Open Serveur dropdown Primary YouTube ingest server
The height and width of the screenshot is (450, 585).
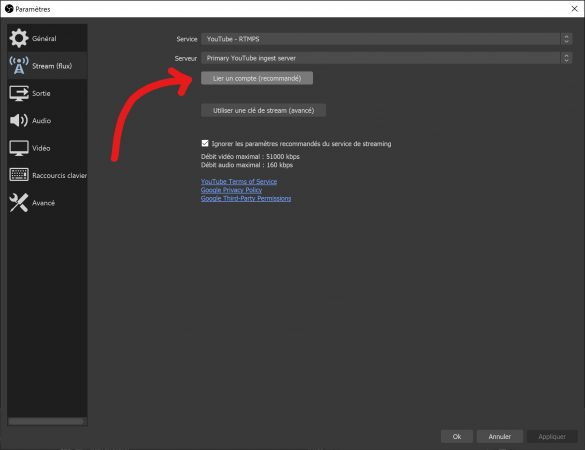(x=387, y=58)
